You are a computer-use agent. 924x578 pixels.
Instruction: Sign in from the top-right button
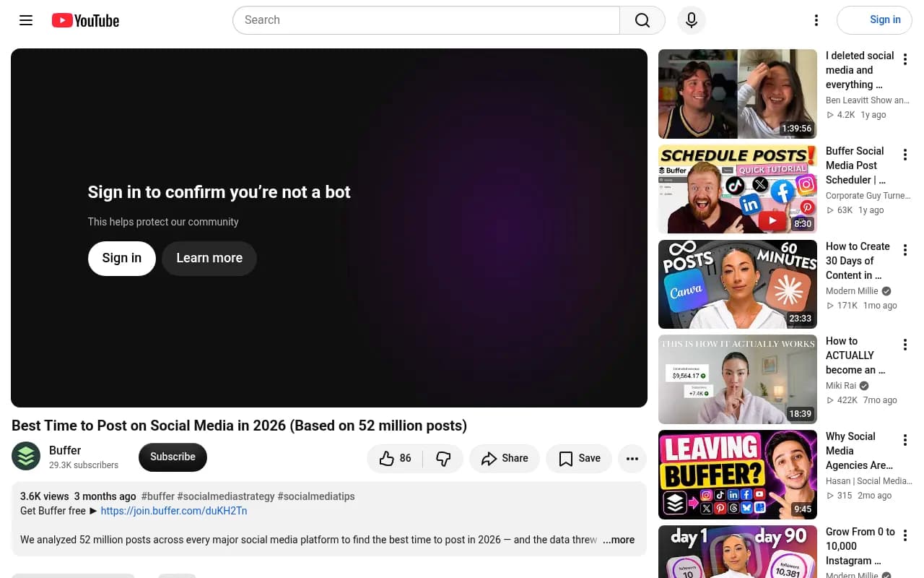[x=874, y=20]
